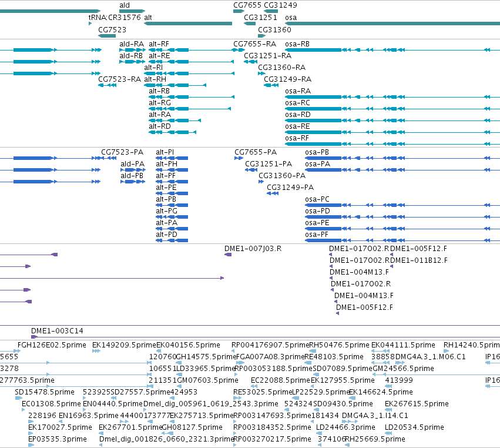The image size is (500, 448).
Task: Select the "osa" gene label in top track
Action: [x=291, y=18]
